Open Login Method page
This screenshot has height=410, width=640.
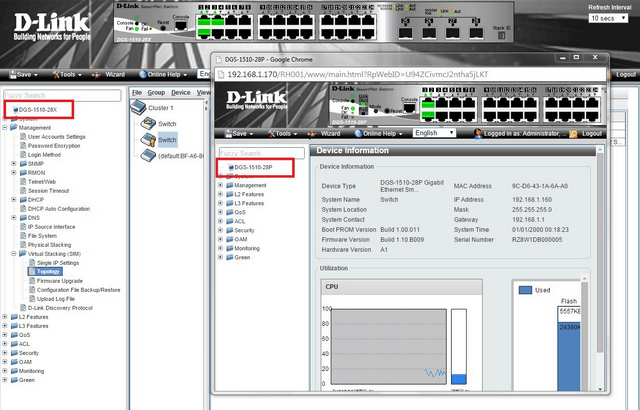(x=44, y=155)
